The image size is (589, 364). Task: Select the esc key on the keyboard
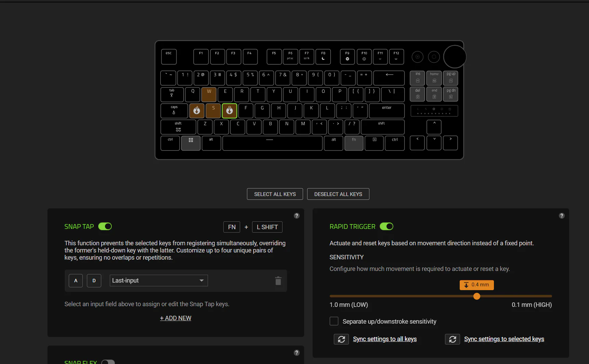169,57
